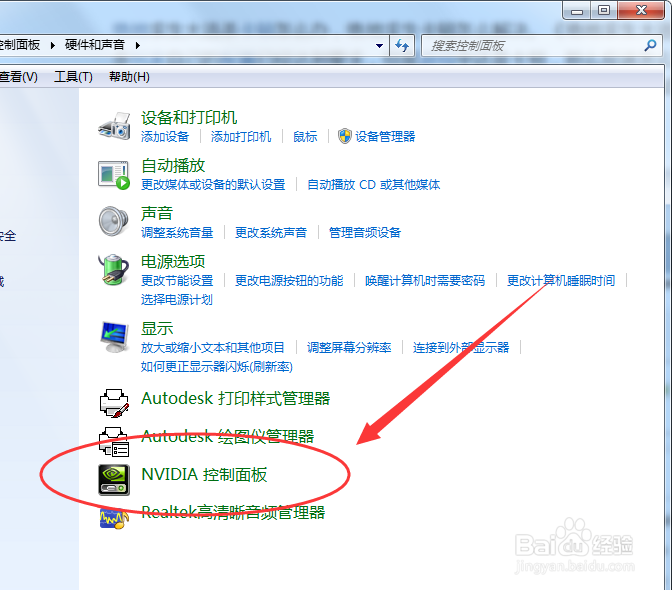
Task: Open the 帮助(H) menu
Action: pos(129,77)
